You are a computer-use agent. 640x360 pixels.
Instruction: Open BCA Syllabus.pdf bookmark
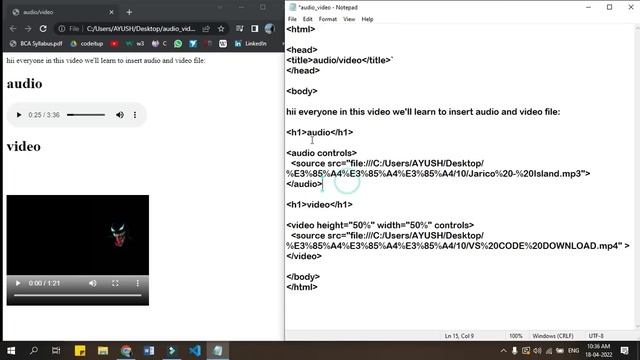click(x=36, y=44)
